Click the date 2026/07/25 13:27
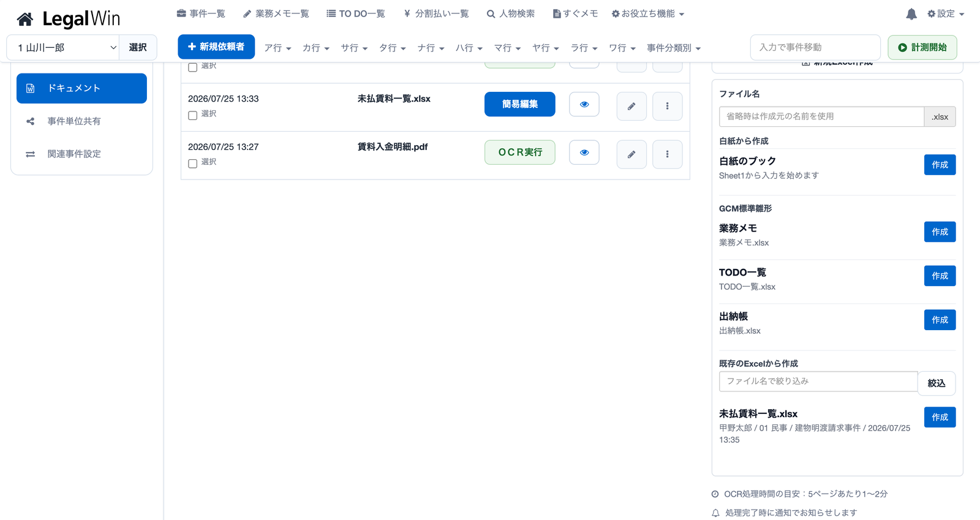 point(223,147)
